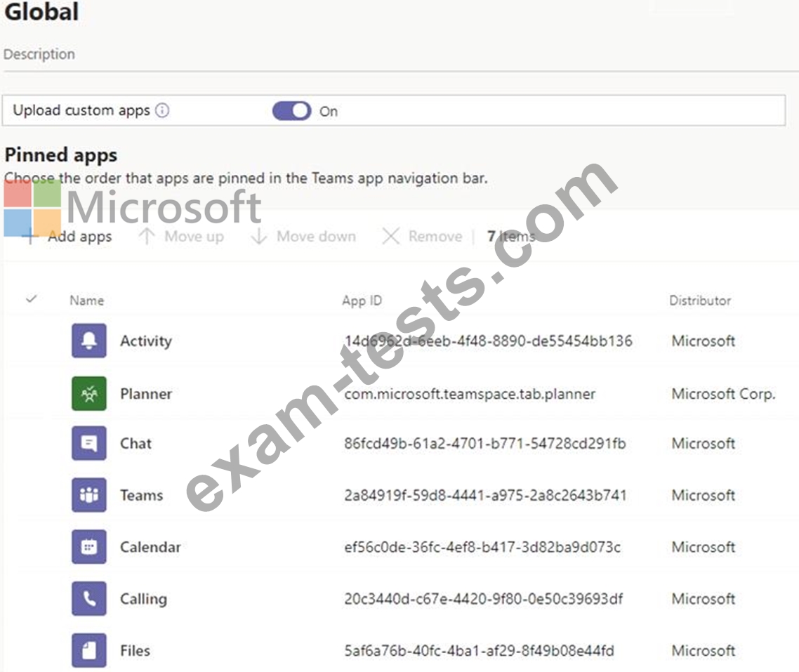Click Microsoft distributor in the Activity row

coord(704,341)
